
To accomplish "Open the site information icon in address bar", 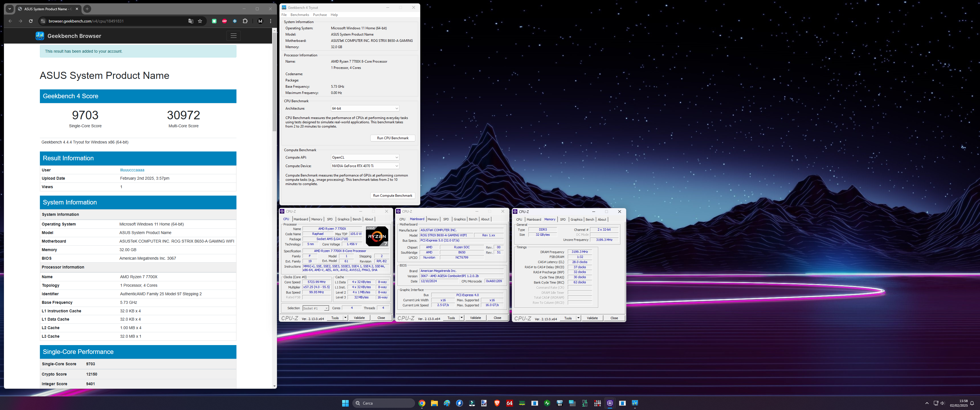I will 43,21.
